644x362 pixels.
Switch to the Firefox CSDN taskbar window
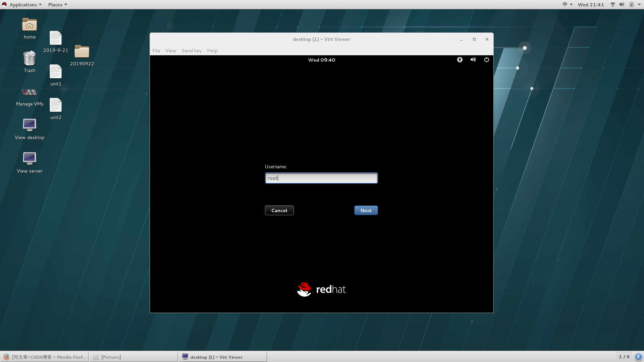[x=45, y=357]
